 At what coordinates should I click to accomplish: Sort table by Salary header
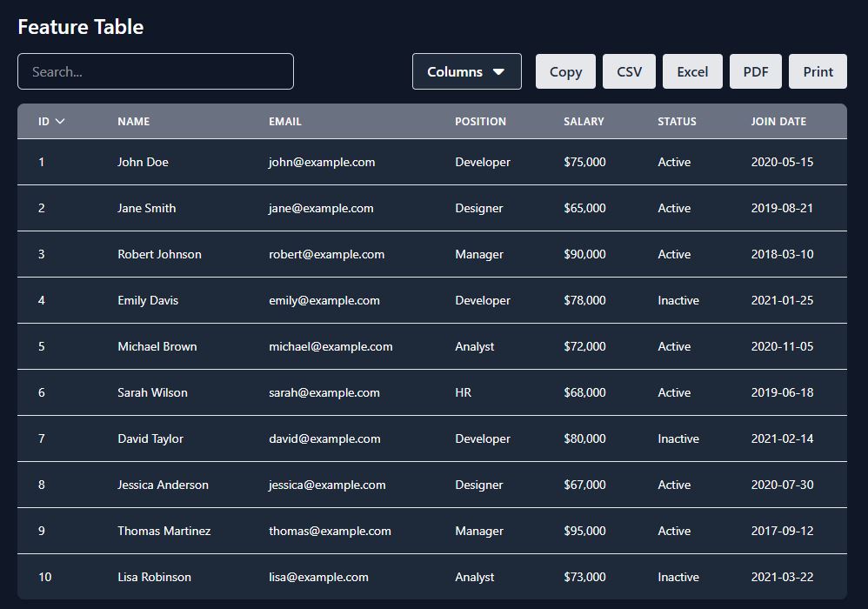pos(584,122)
